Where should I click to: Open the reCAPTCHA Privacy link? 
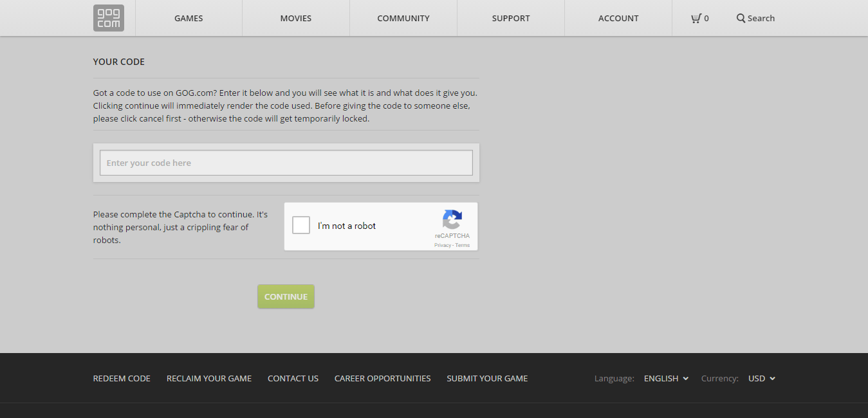(x=442, y=245)
